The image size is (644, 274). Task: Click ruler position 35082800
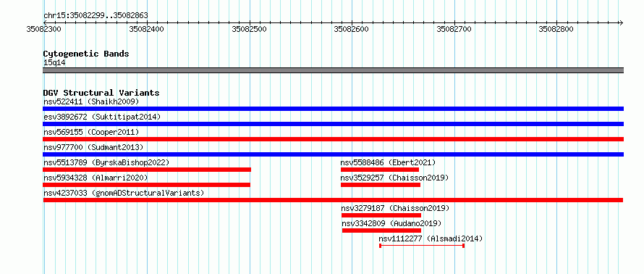click(556, 29)
